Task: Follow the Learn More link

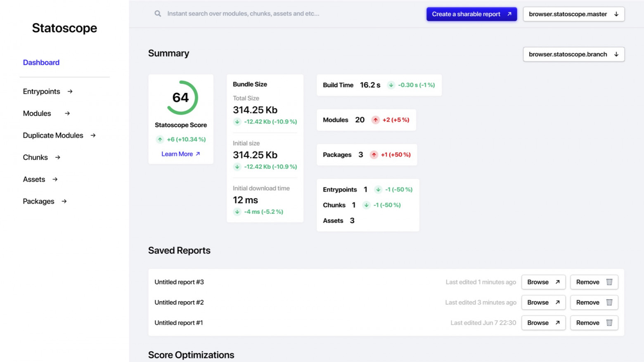Action: (x=180, y=154)
